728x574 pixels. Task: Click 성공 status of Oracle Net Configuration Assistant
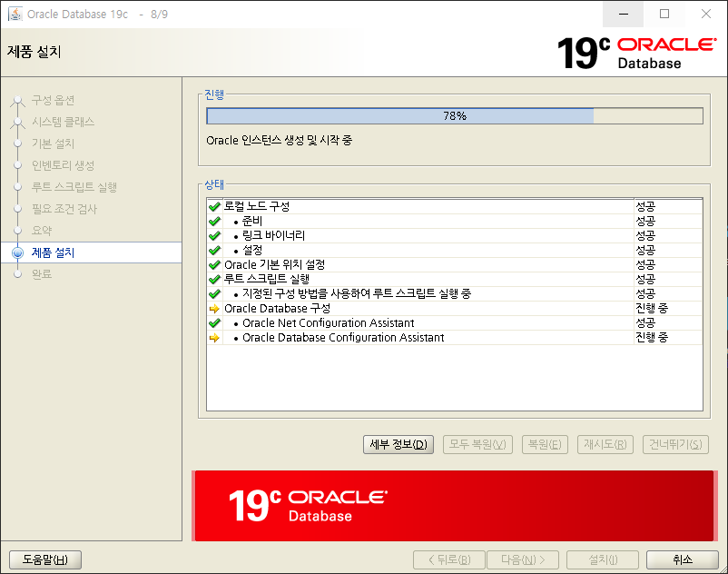click(x=645, y=322)
